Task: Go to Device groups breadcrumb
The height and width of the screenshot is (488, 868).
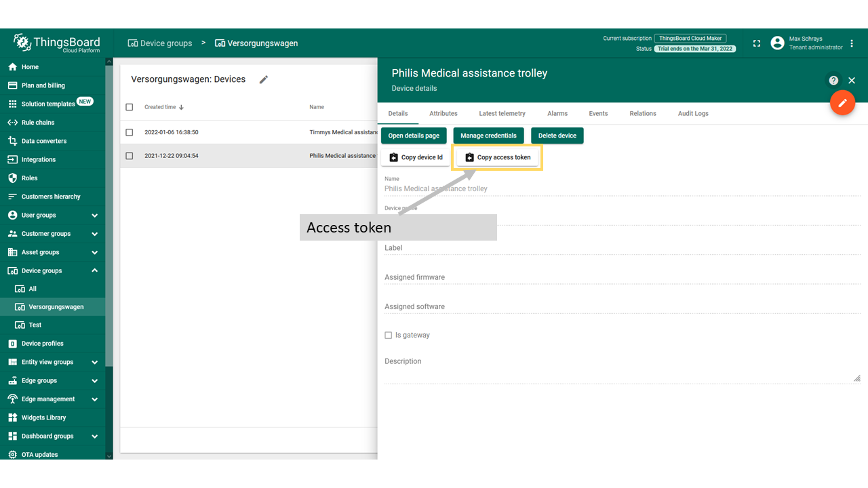Action: click(x=160, y=43)
